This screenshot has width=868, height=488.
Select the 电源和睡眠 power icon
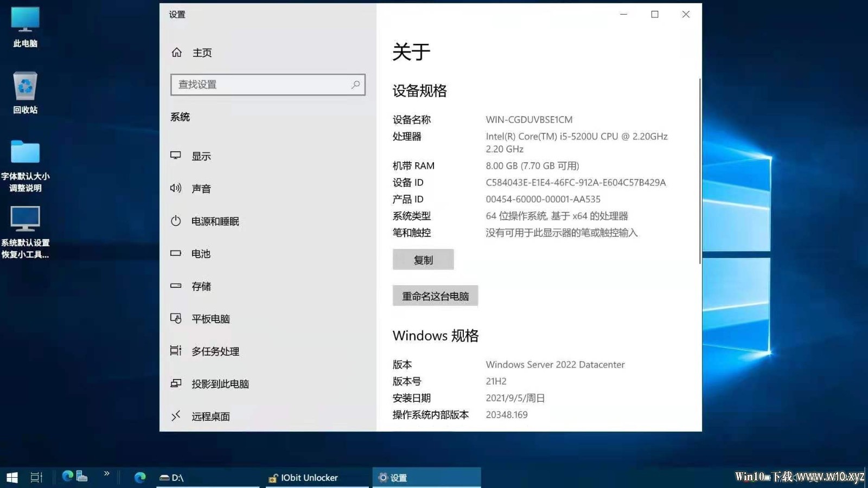176,221
